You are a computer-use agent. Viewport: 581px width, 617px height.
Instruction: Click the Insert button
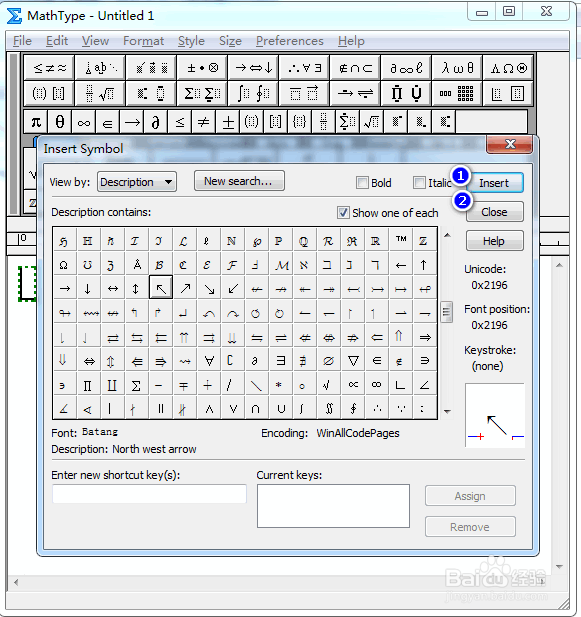pyautogui.click(x=494, y=183)
